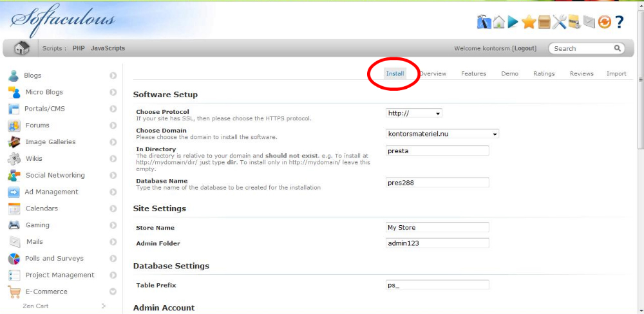The height and width of the screenshot is (314, 644).
Task: Switch to the Overview tab
Action: (433, 74)
